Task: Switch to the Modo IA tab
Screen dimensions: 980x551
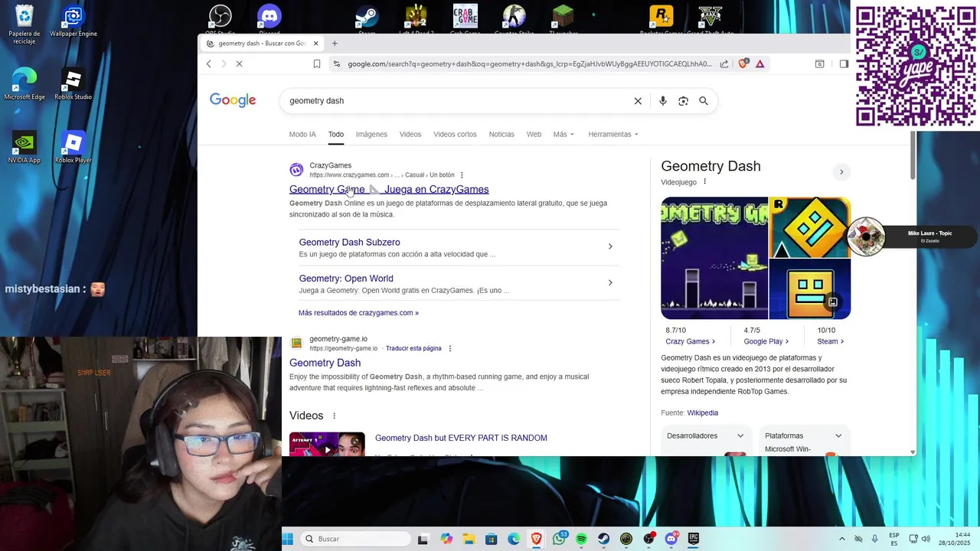Action: pyautogui.click(x=302, y=134)
